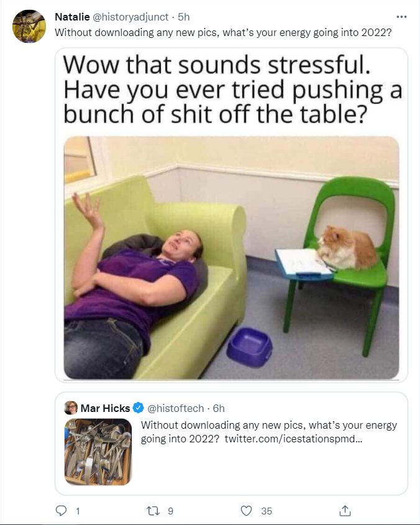Open the three-dot more options menu
420x525 pixels.
(x=401, y=17)
